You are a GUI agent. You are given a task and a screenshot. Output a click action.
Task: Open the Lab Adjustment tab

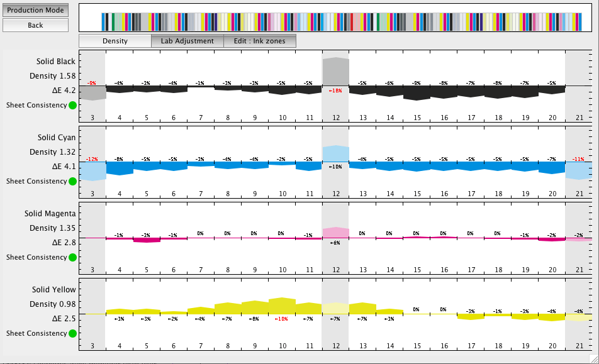pyautogui.click(x=187, y=41)
